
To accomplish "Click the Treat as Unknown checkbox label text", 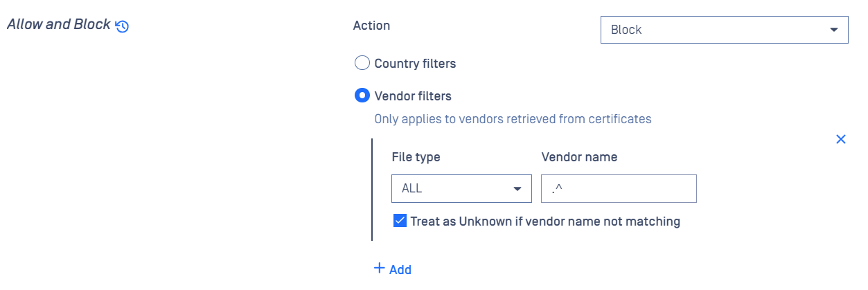I will click(x=545, y=221).
